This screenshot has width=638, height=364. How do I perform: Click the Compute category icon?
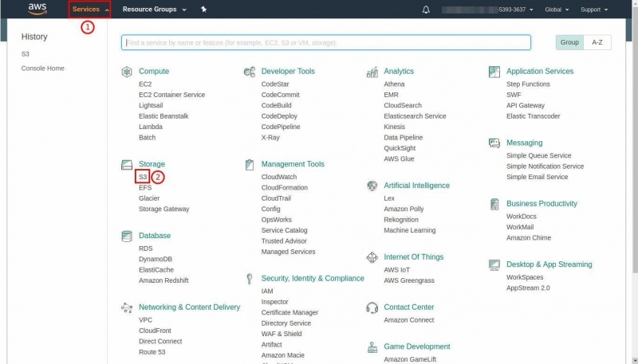(x=127, y=72)
